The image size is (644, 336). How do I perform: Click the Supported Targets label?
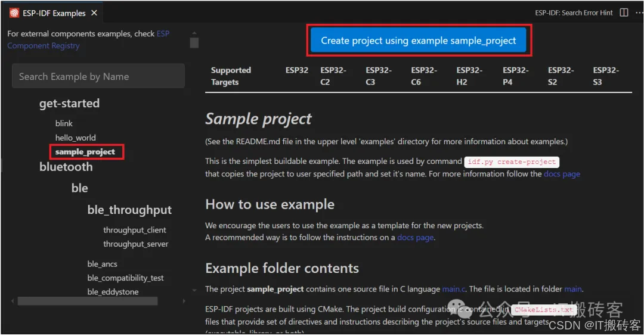click(231, 76)
